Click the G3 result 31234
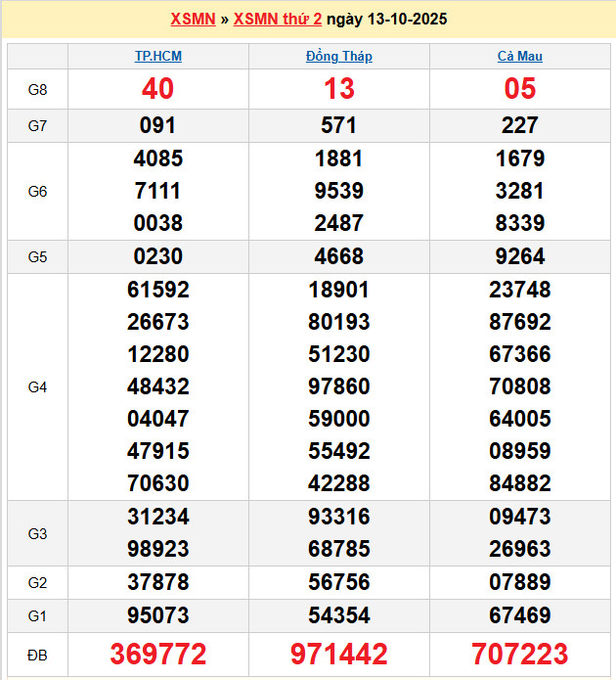 click(x=158, y=517)
